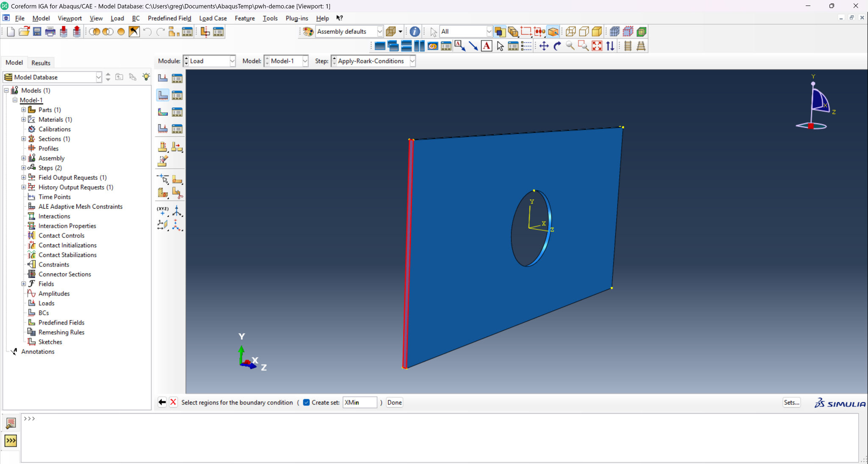
Task: Click the Box Zoom View tool
Action: (x=584, y=46)
